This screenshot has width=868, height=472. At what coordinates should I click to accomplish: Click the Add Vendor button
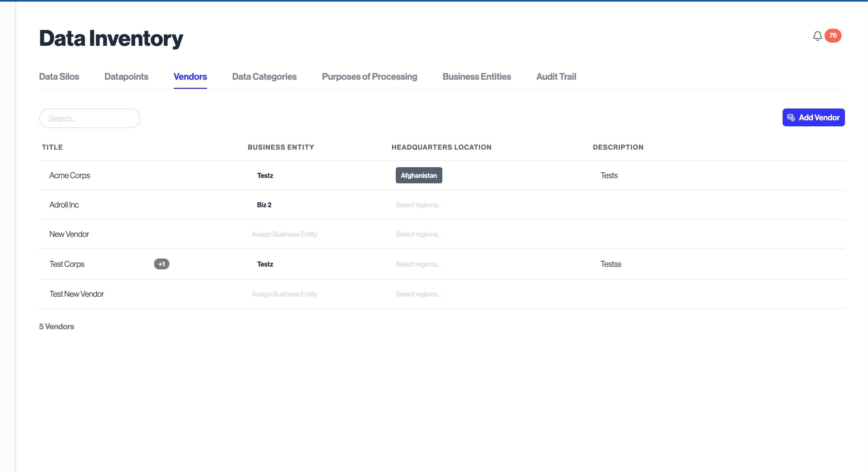[813, 118]
